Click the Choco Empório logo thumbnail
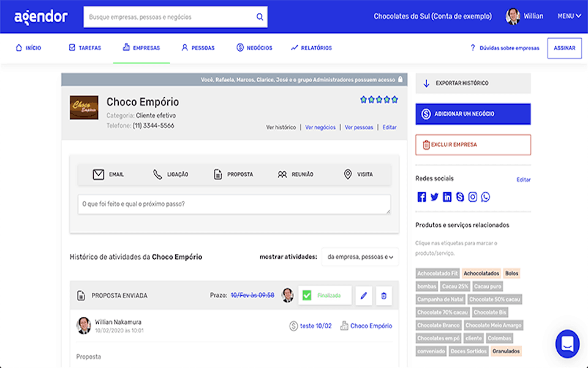 pos(84,107)
